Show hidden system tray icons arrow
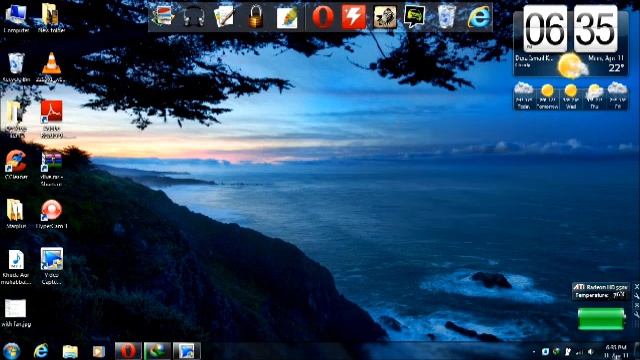Screen dimensions: 640x360 [533, 352]
